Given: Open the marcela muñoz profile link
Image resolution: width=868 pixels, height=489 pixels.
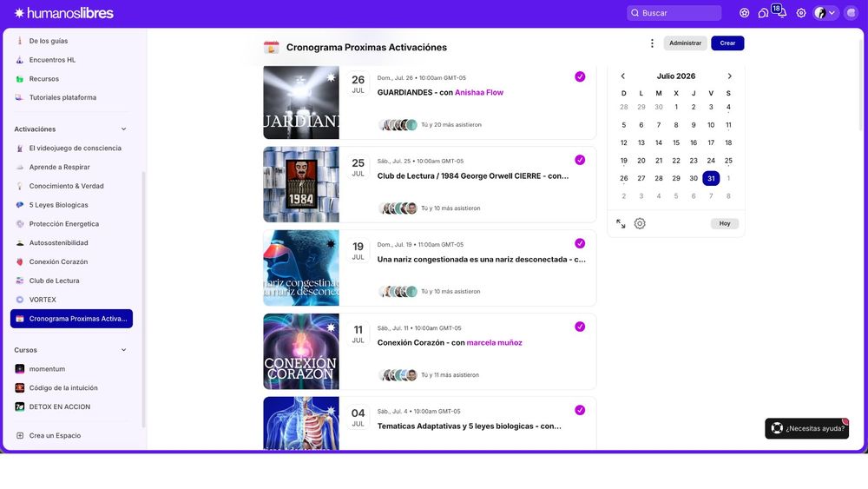Looking at the screenshot, I should click(495, 343).
